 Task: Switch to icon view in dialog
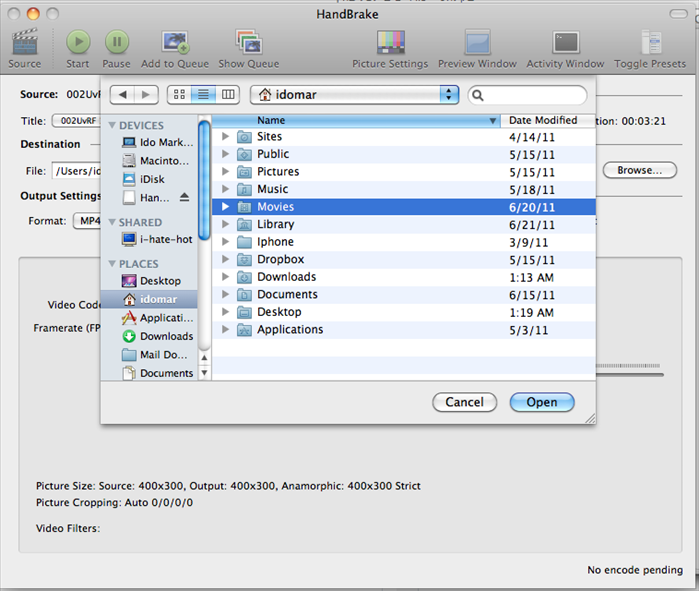point(179,94)
